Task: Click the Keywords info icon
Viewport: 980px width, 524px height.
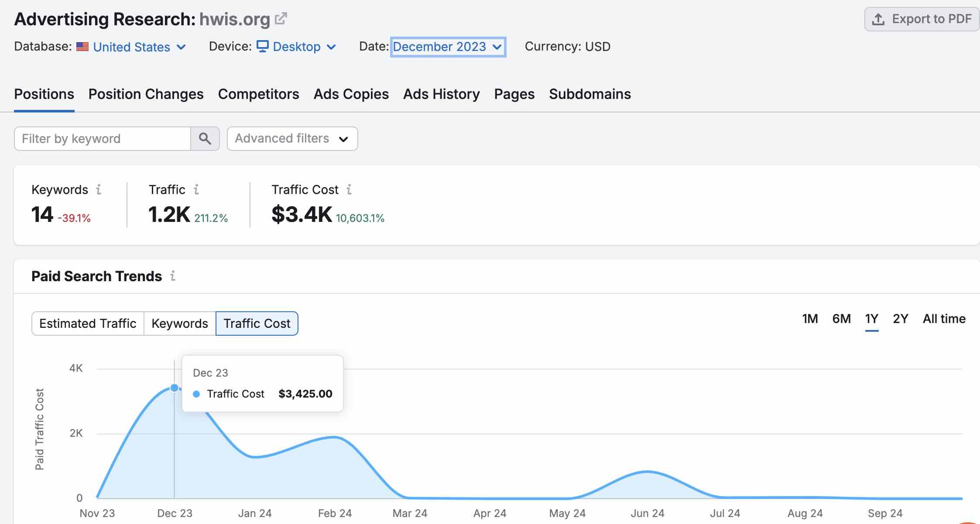Action: 99,190
